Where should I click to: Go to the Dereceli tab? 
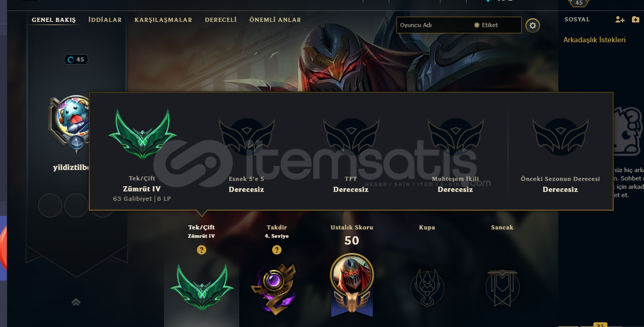(x=221, y=20)
